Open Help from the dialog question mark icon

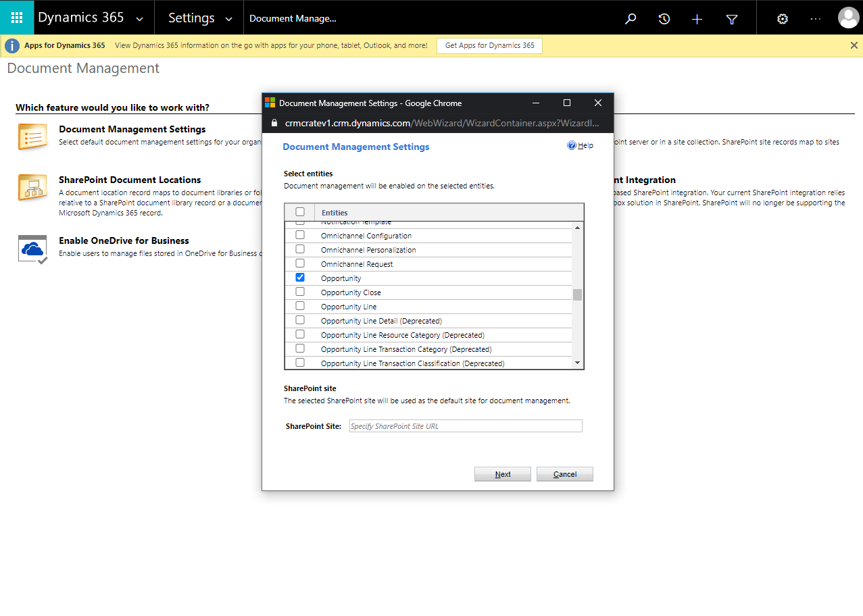click(571, 145)
